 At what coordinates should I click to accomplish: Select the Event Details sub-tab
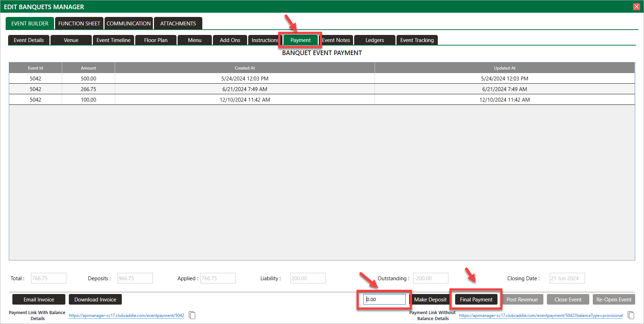[x=29, y=40]
